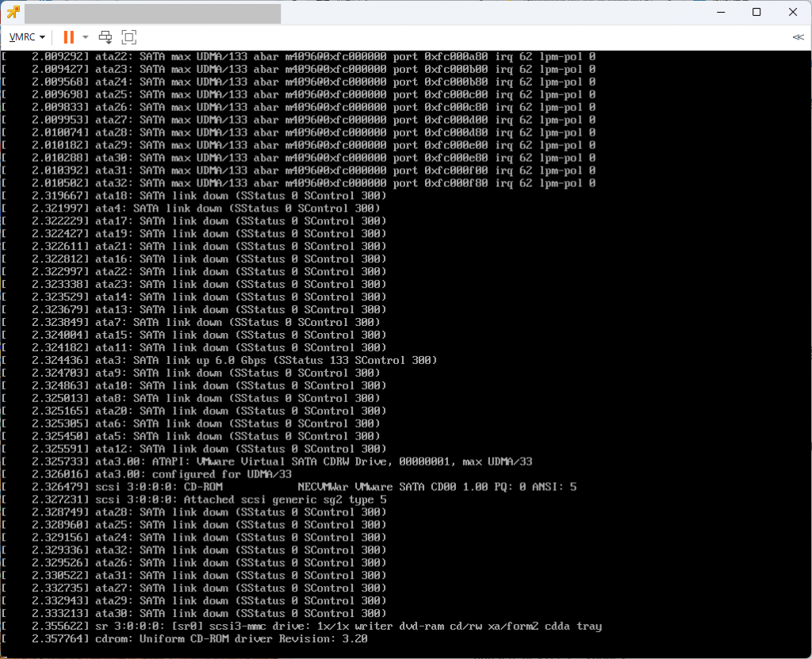
Task: Click the ata17 SATA link down message
Action: pos(194,221)
